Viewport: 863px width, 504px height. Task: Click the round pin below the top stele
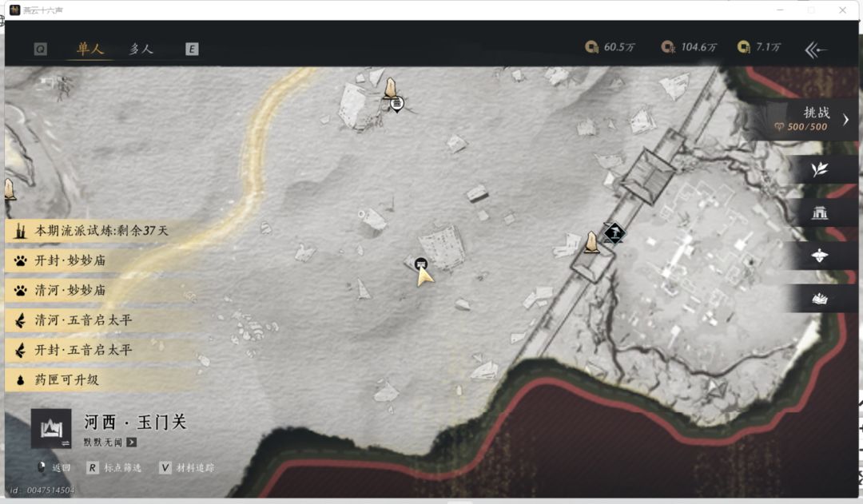point(397,105)
